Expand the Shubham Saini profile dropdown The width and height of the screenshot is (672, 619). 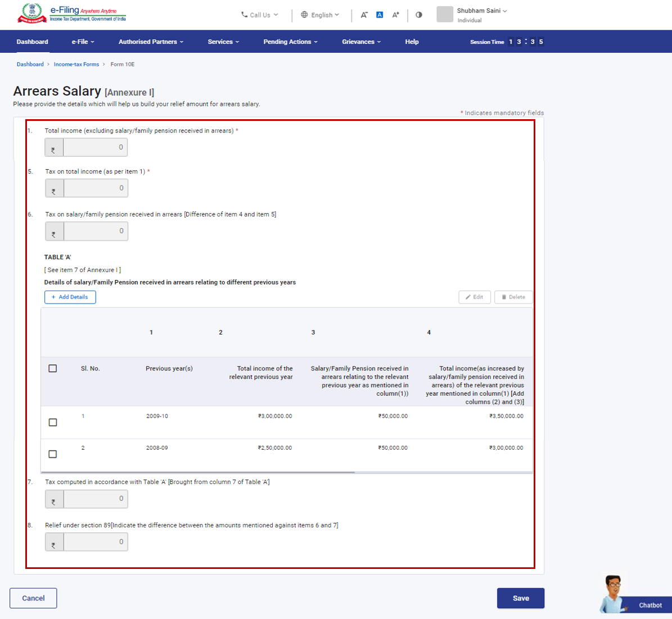tap(480, 10)
